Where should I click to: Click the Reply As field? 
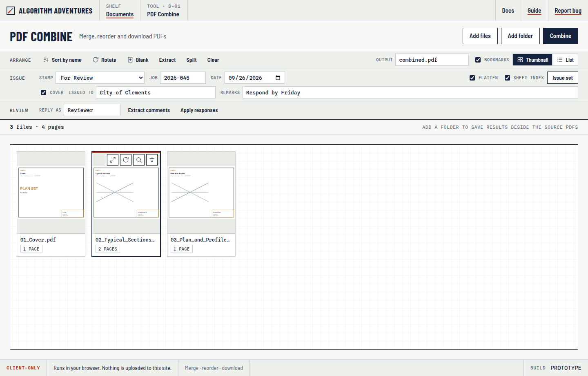(92, 110)
